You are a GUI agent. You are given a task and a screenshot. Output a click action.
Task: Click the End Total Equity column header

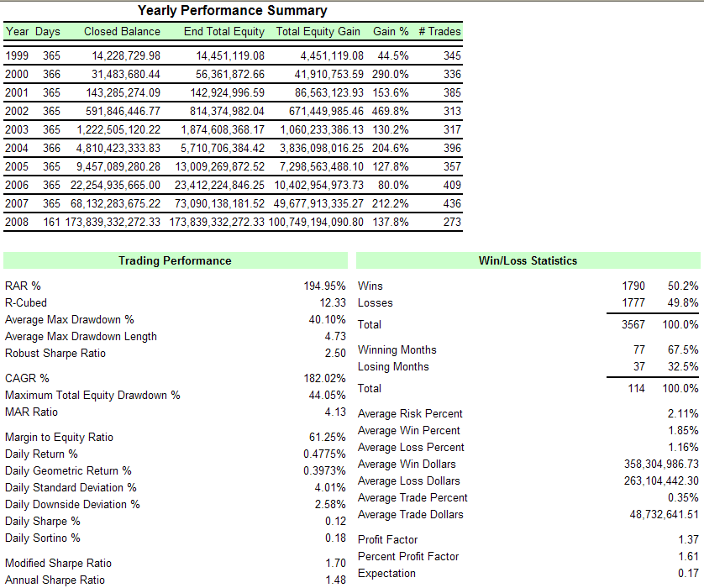223,32
